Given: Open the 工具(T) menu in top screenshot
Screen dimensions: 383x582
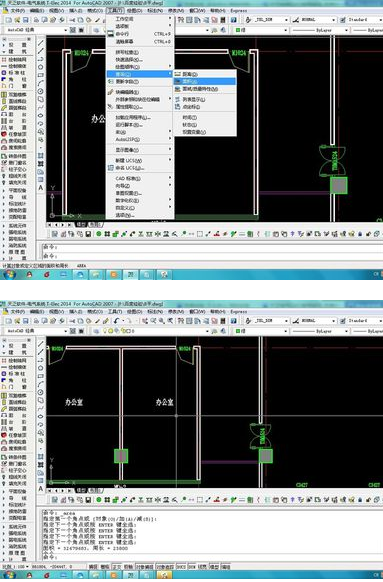Looking at the screenshot, I should click(x=114, y=10).
